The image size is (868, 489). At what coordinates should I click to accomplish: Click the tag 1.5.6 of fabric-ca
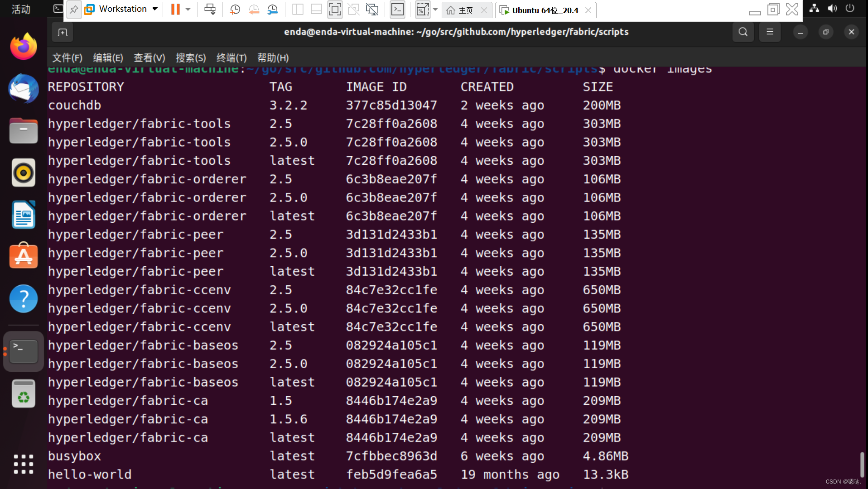click(289, 419)
